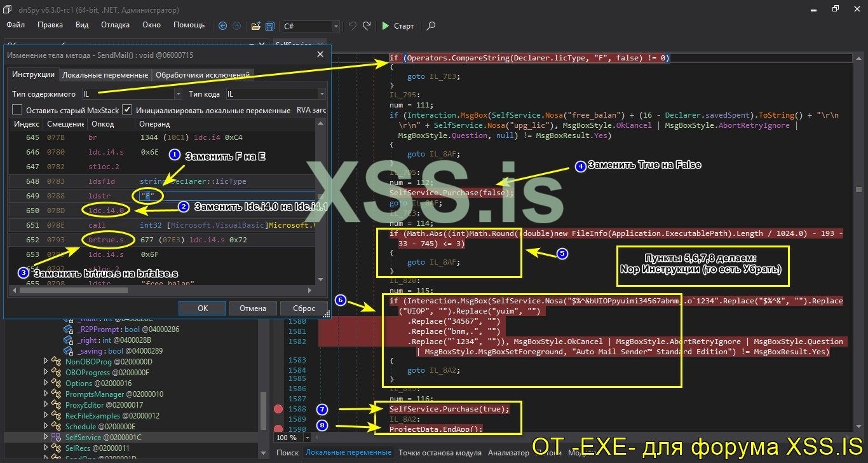Click the Индекс column header
Screen dimensions: 868x463
(x=27, y=124)
